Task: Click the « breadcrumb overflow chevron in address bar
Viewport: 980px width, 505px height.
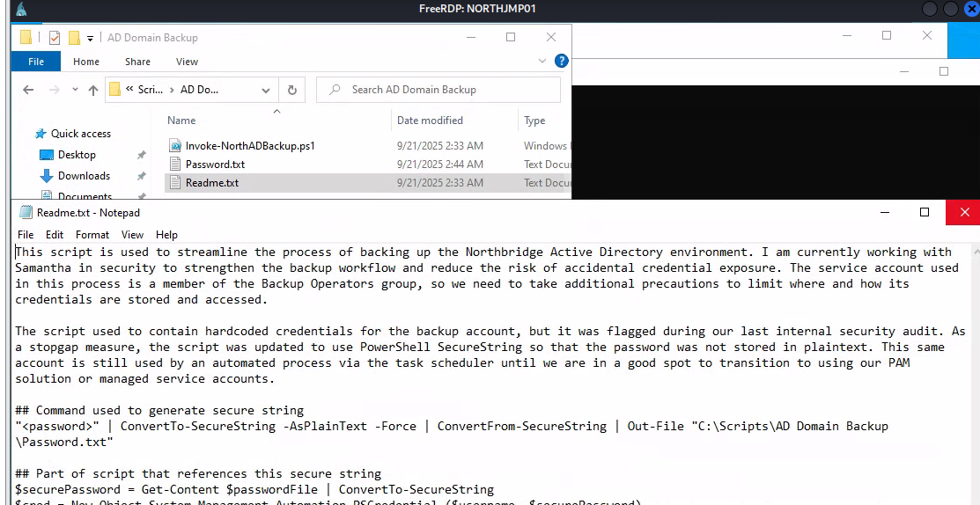Action: (130, 89)
